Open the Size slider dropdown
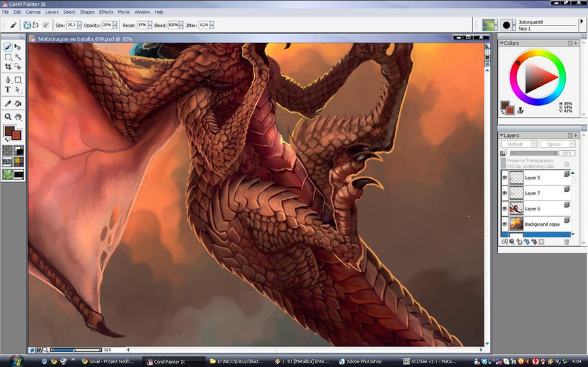The image size is (588, 367). click(79, 25)
